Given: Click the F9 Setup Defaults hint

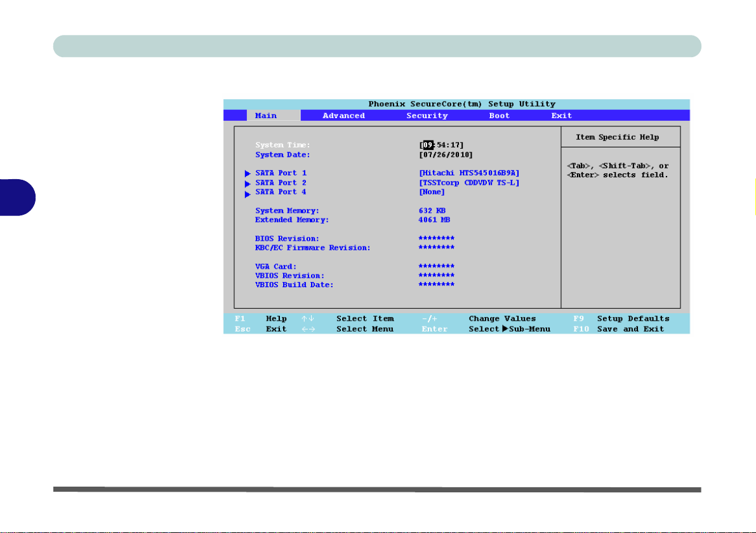Looking at the screenshot, I should click(621, 319).
